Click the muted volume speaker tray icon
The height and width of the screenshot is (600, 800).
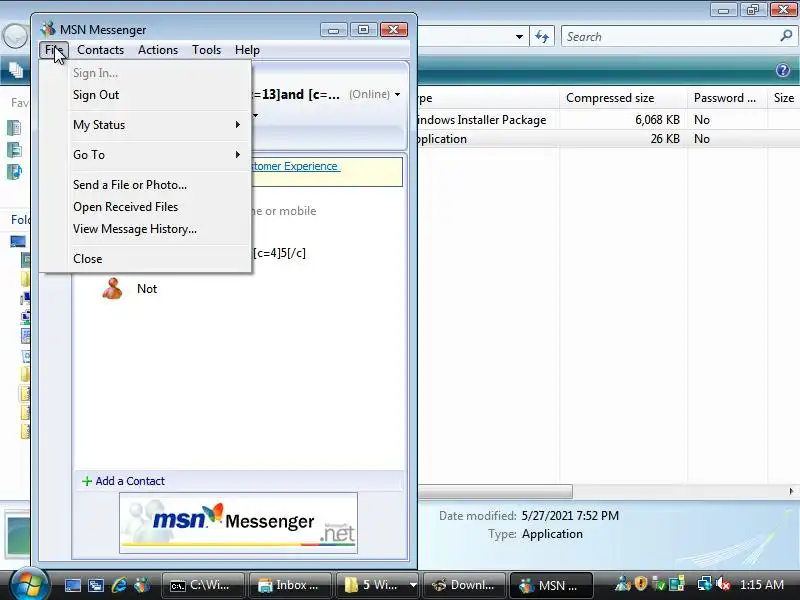pos(722,584)
